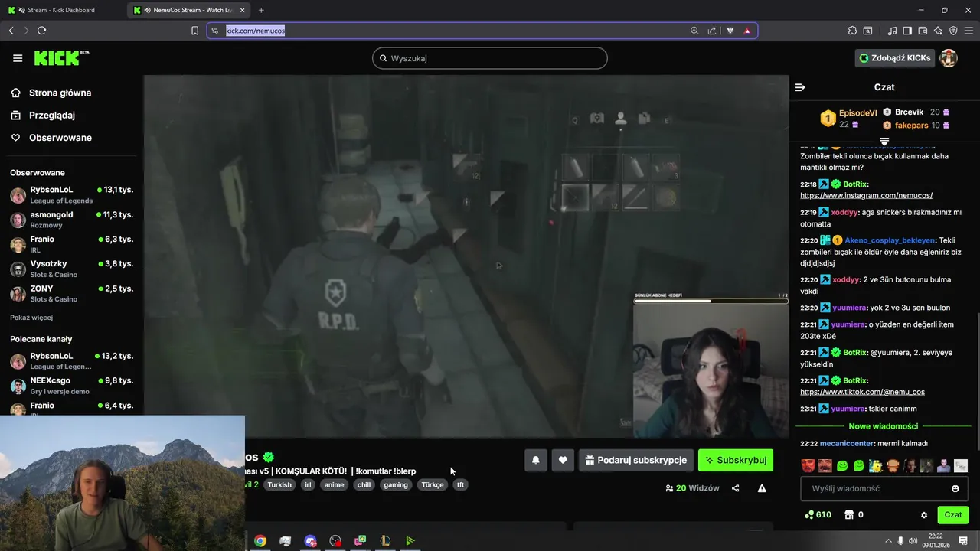This screenshot has height=551, width=980.
Task: Click the browser share page icon
Action: (712, 31)
